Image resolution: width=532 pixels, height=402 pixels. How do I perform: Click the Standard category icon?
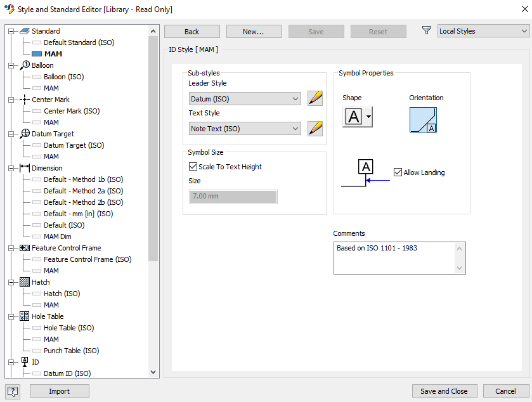click(x=25, y=31)
